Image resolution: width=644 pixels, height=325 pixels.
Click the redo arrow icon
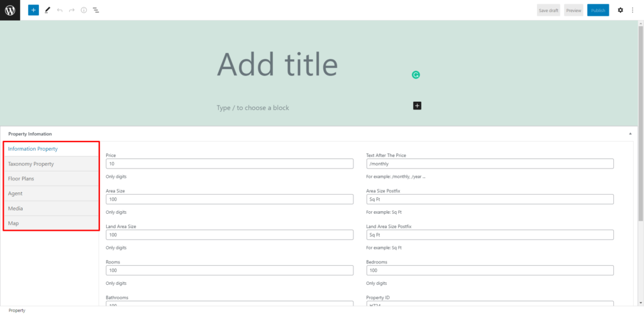tap(72, 10)
